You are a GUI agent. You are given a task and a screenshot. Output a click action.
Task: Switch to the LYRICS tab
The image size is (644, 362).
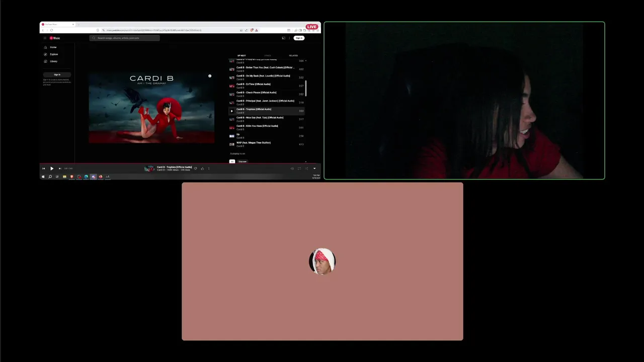(268, 56)
